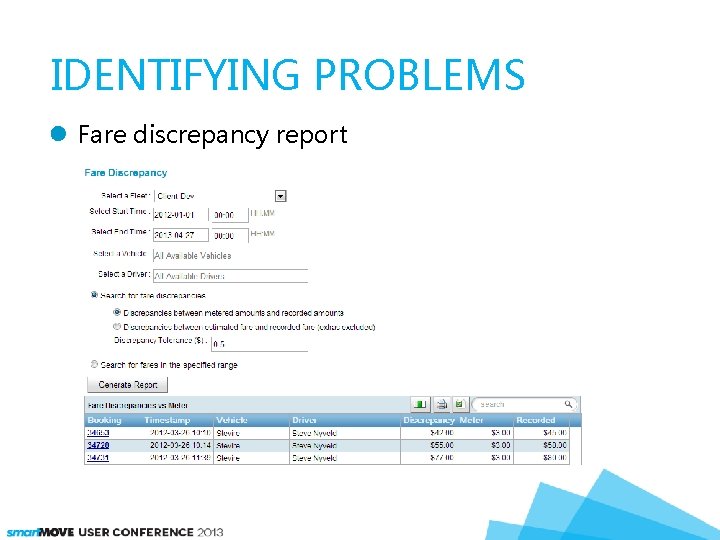This screenshot has height=540, width=720.
Task: Click the 'All Available Drivers' field
Action: tap(230, 276)
